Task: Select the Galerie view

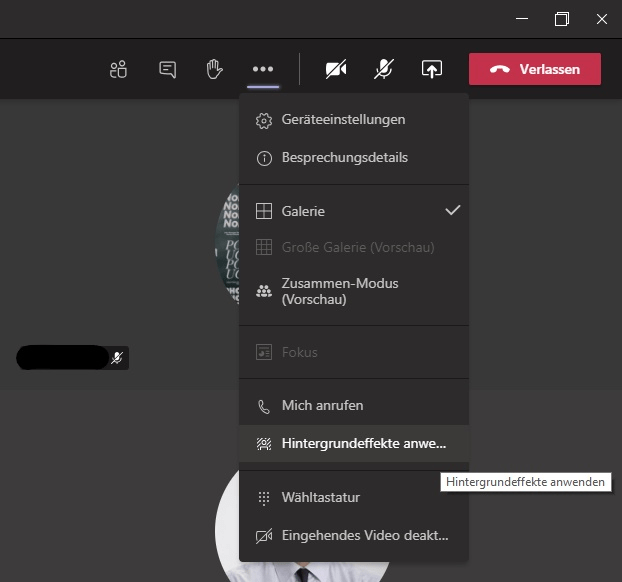Action: (354, 211)
